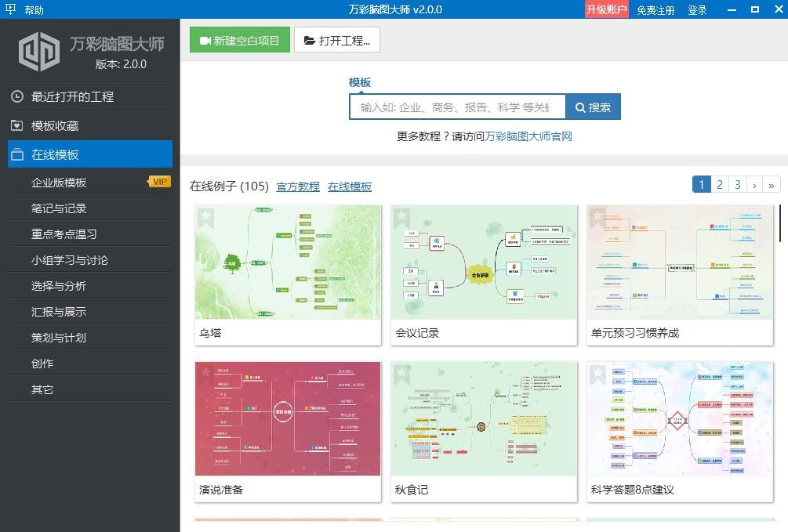
Task: Open the 官方教程 link
Action: 298,187
